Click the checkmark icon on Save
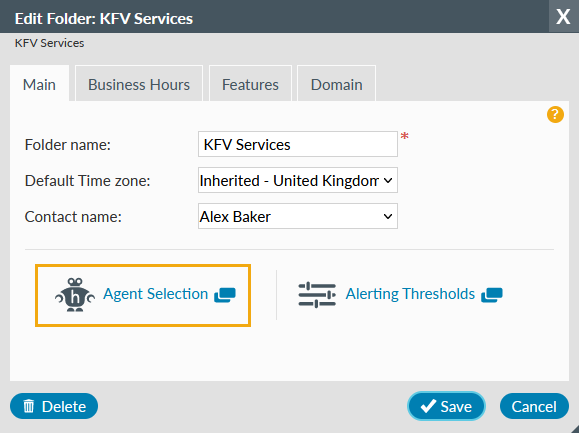The width and height of the screenshot is (579, 433). (428, 406)
